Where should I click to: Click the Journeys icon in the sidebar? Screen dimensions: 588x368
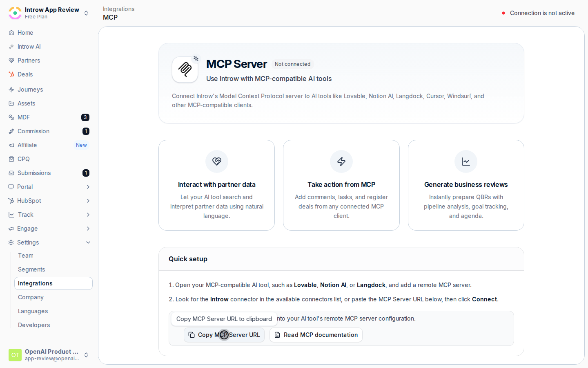tap(11, 90)
